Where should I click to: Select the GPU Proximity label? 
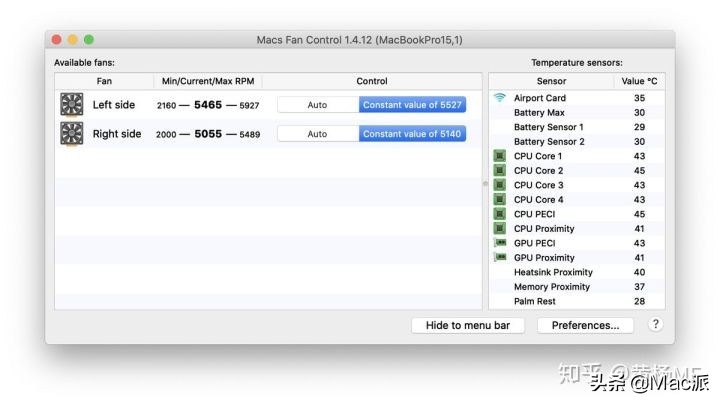pyautogui.click(x=544, y=258)
